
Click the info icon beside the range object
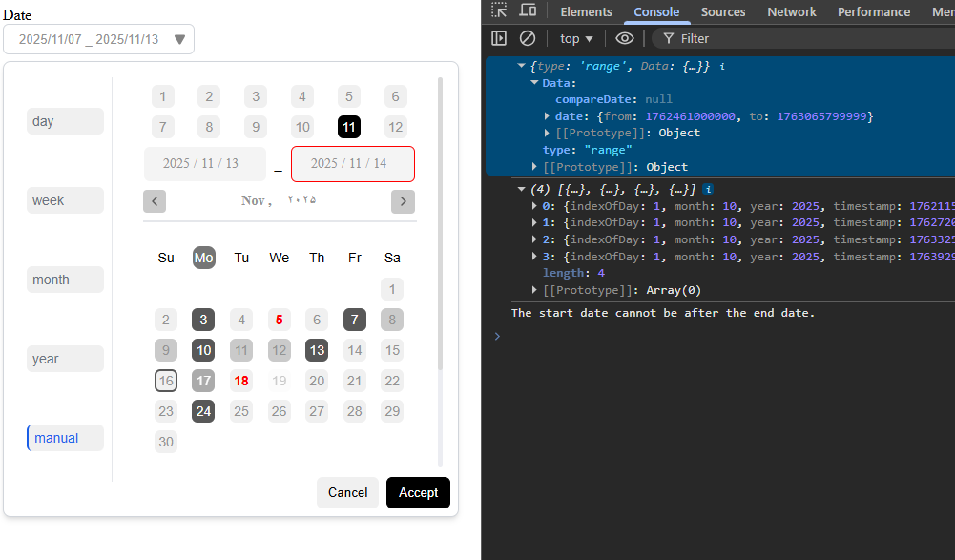pos(722,66)
